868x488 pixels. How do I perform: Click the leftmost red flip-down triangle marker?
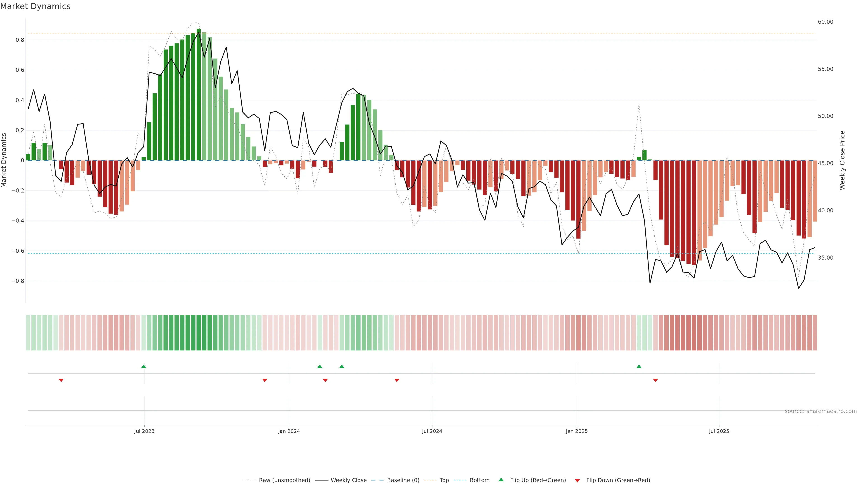click(61, 380)
